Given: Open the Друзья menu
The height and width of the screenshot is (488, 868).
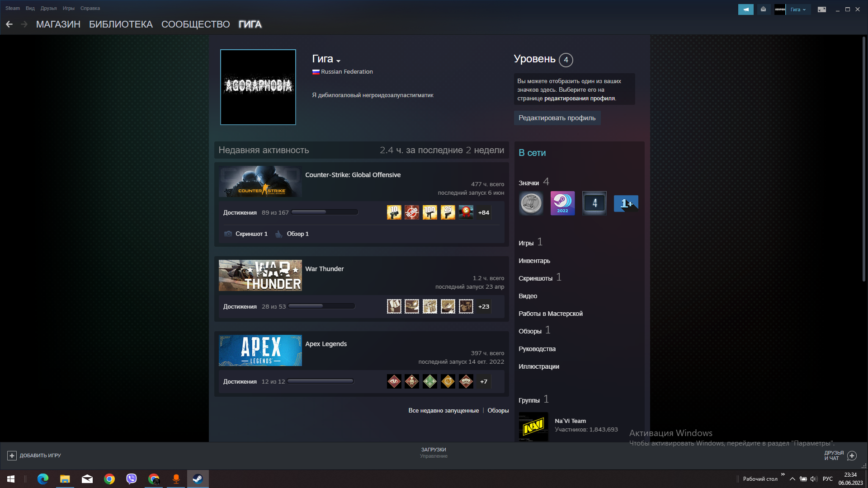Looking at the screenshot, I should click(x=47, y=8).
